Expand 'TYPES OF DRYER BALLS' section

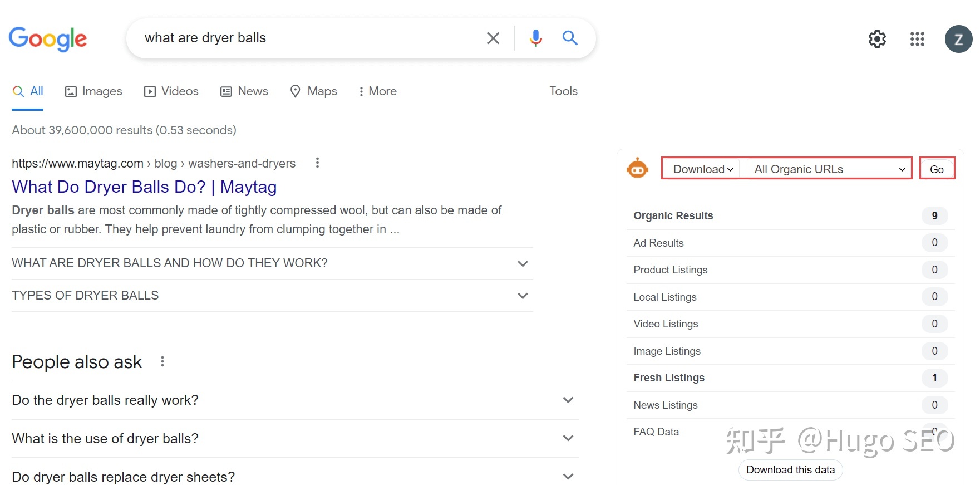pos(522,296)
